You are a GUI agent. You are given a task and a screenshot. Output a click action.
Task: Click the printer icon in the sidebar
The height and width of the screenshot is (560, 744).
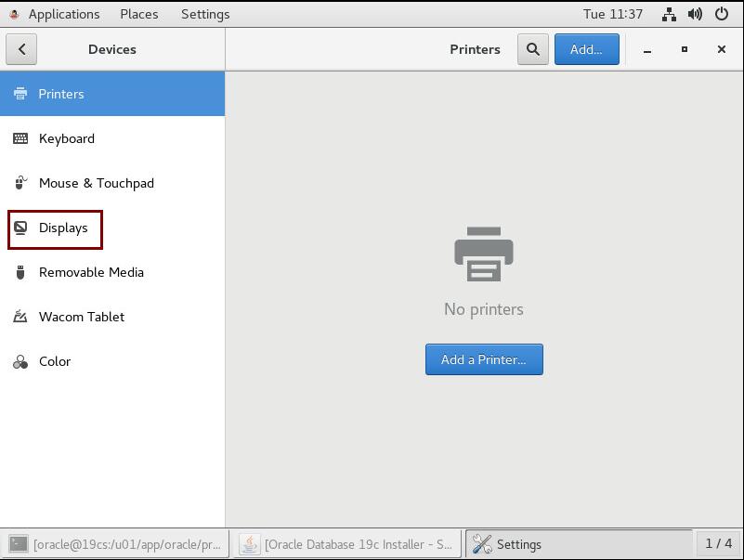[20, 94]
